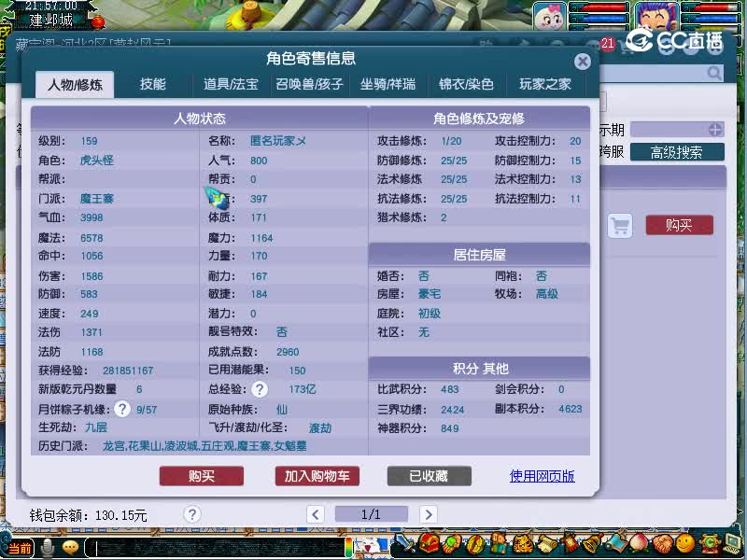Click the pet's red health bar

601,8
